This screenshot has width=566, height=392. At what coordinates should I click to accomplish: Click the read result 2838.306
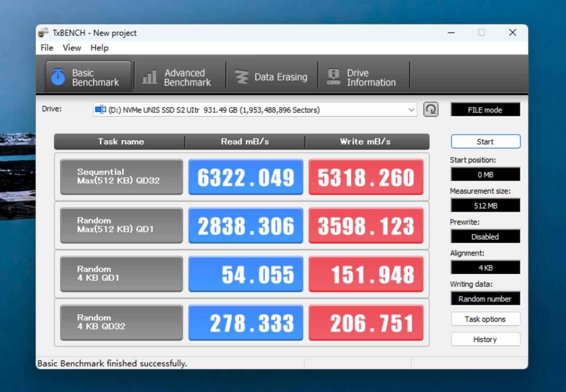246,225
